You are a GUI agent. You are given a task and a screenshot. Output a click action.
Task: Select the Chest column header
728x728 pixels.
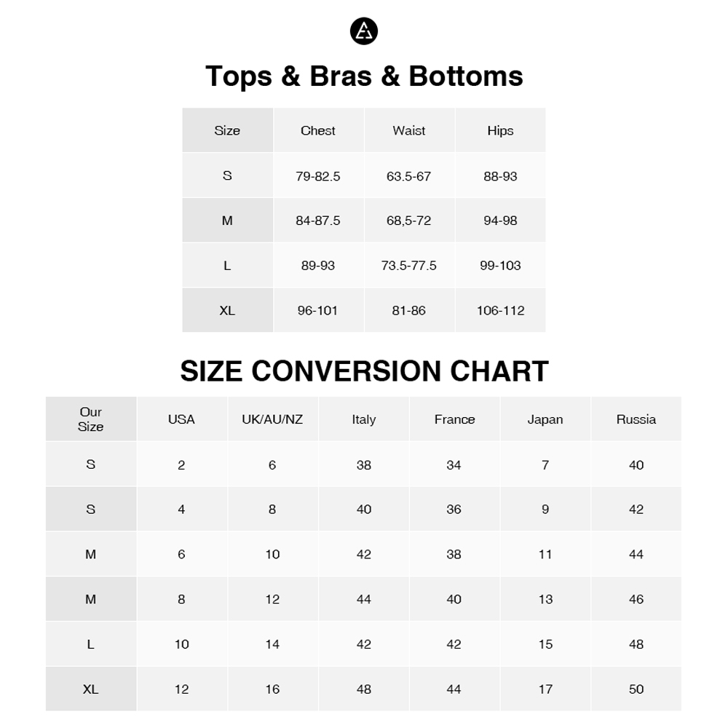(318, 131)
